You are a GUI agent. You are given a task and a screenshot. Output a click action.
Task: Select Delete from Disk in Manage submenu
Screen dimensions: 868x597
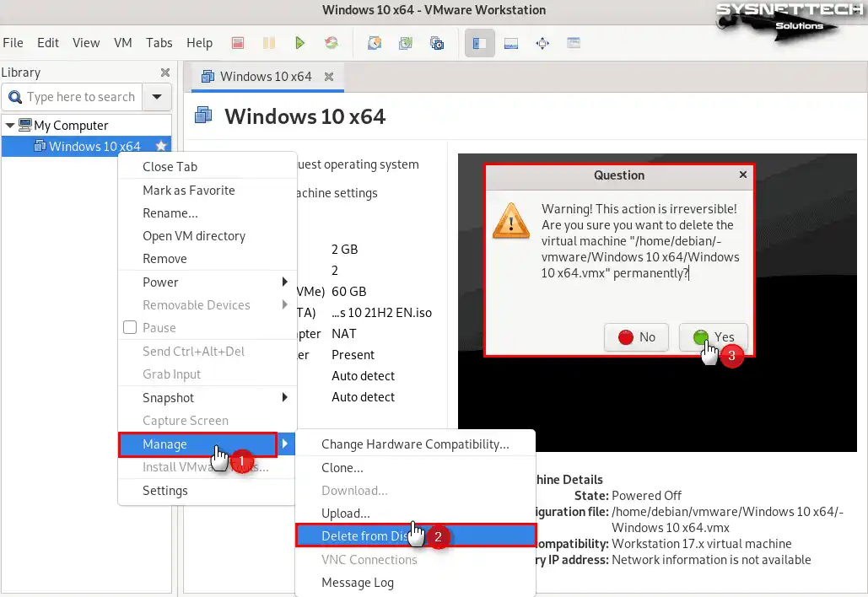[366, 535]
